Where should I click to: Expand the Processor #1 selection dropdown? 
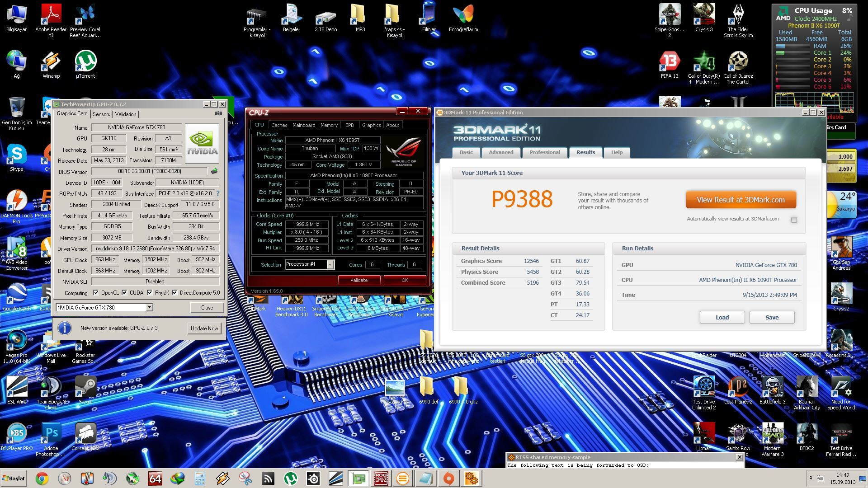pos(330,265)
